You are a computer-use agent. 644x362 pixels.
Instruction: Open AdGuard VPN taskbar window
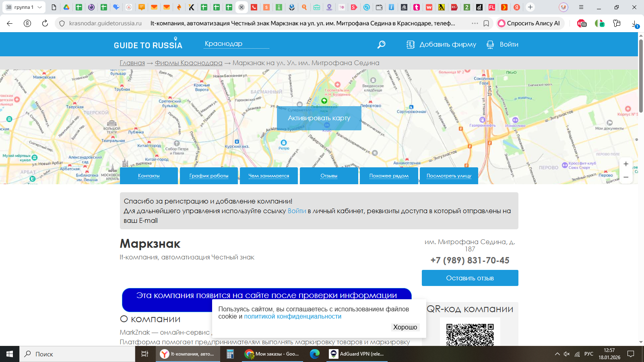[357, 354]
